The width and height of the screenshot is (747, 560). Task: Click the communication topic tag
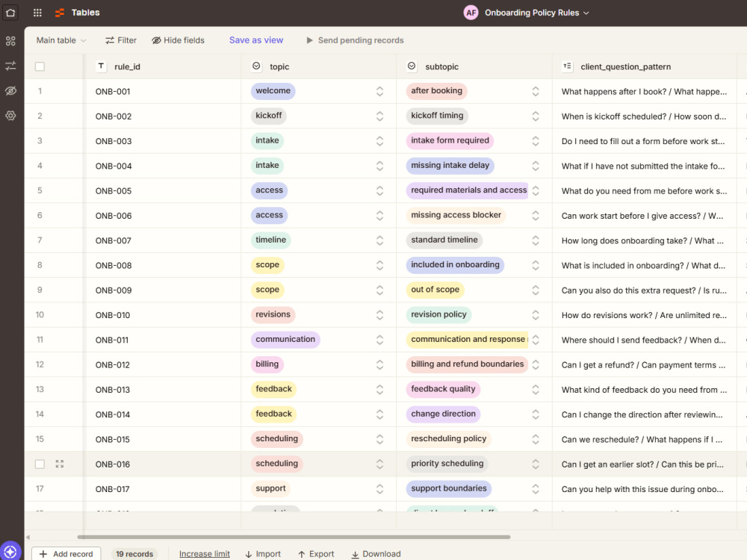click(x=285, y=340)
